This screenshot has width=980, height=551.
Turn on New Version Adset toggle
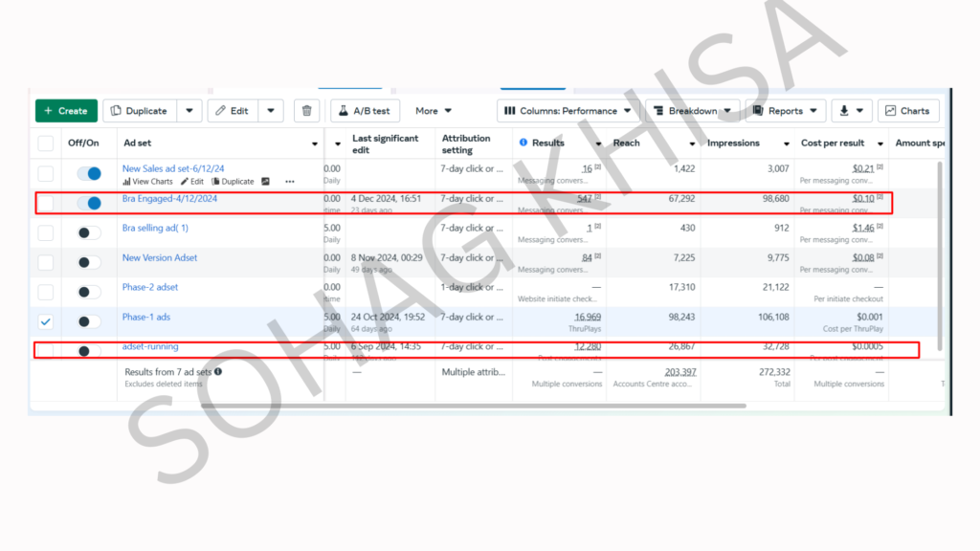(x=88, y=262)
